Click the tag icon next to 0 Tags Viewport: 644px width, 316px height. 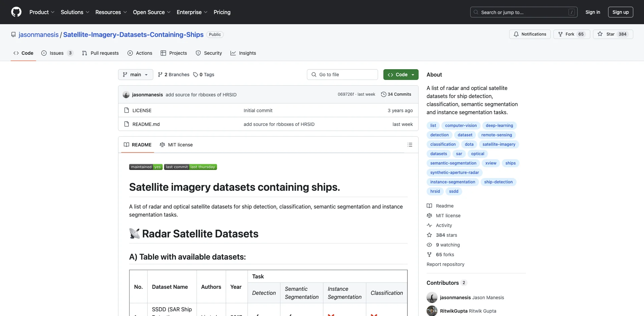tap(196, 75)
